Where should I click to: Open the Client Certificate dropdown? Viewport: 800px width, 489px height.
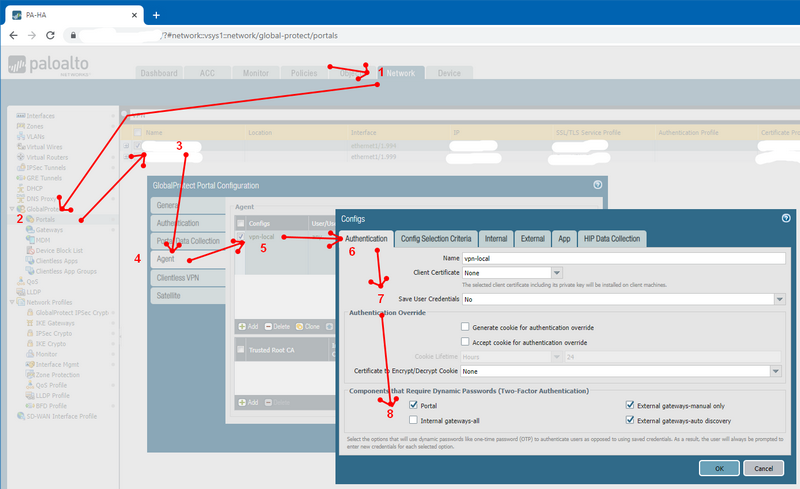557,273
